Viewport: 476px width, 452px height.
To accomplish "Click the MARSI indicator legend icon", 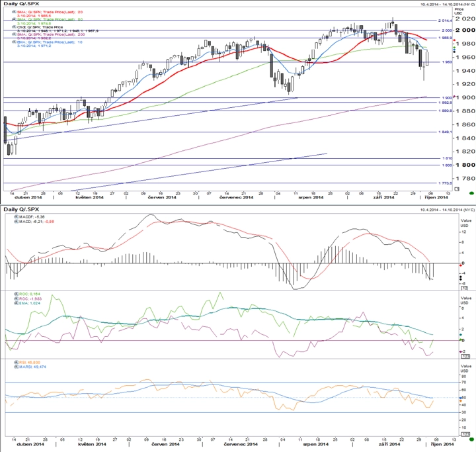I will 16,367.
